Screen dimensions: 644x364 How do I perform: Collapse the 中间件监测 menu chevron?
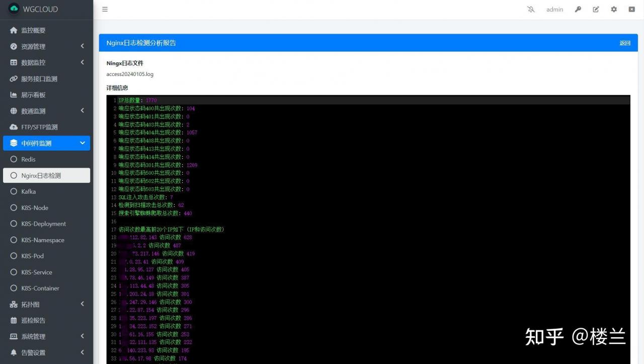tap(83, 143)
